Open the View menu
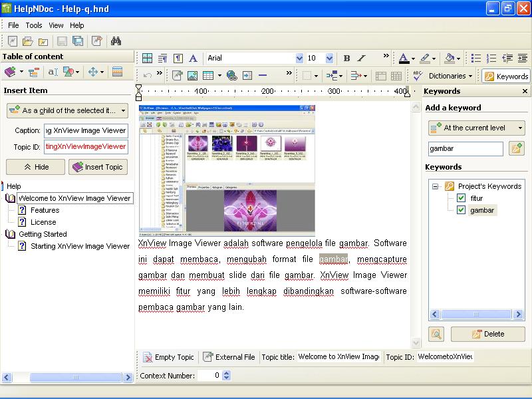 tap(56, 25)
